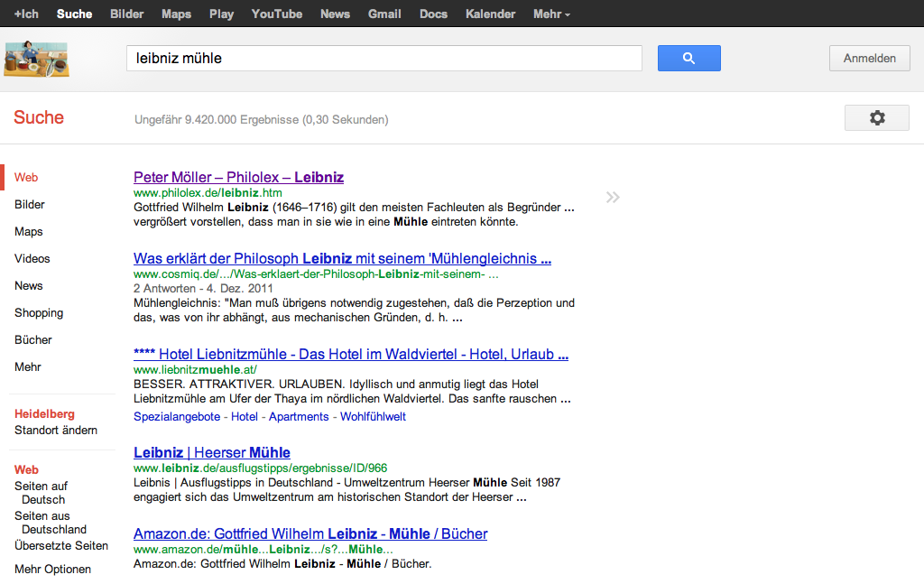Image resolution: width=924 pixels, height=584 pixels.
Task: Switch to Shopping in left sidebar
Action: pyautogui.click(x=38, y=313)
